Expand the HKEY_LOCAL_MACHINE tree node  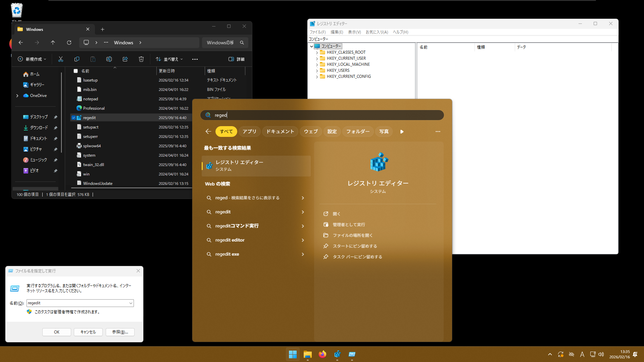317,64
